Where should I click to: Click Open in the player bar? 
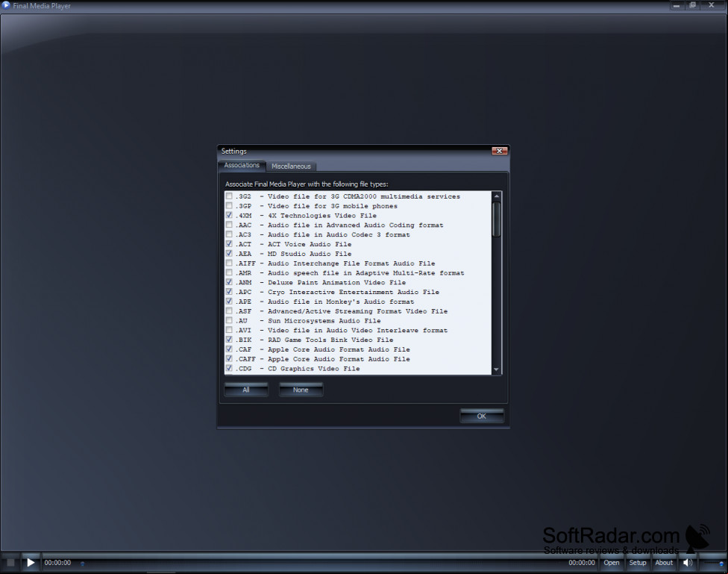(612, 562)
